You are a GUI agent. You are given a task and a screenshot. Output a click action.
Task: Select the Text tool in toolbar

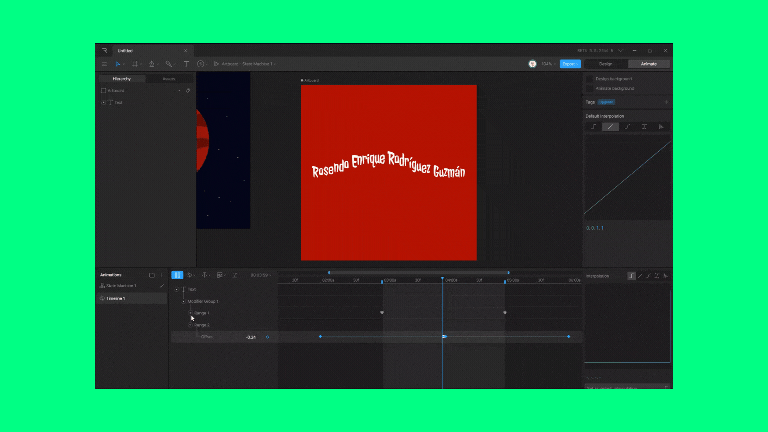[x=186, y=63]
